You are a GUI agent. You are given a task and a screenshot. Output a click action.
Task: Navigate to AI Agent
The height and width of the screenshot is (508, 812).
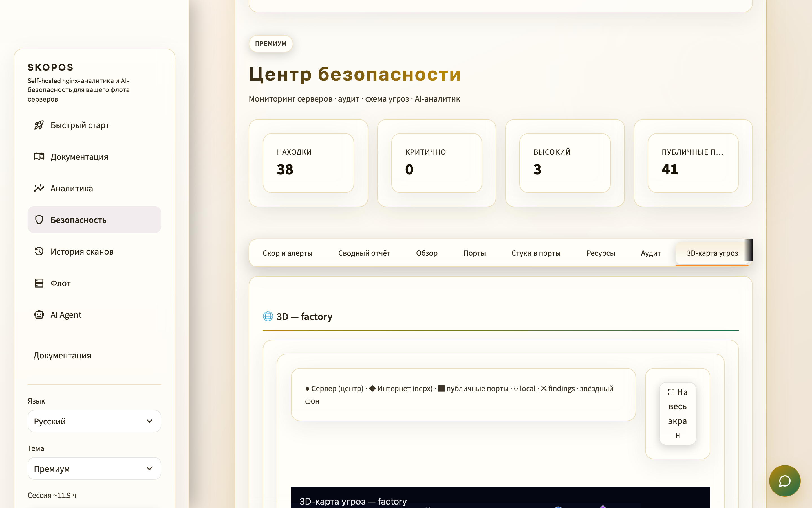point(94,314)
